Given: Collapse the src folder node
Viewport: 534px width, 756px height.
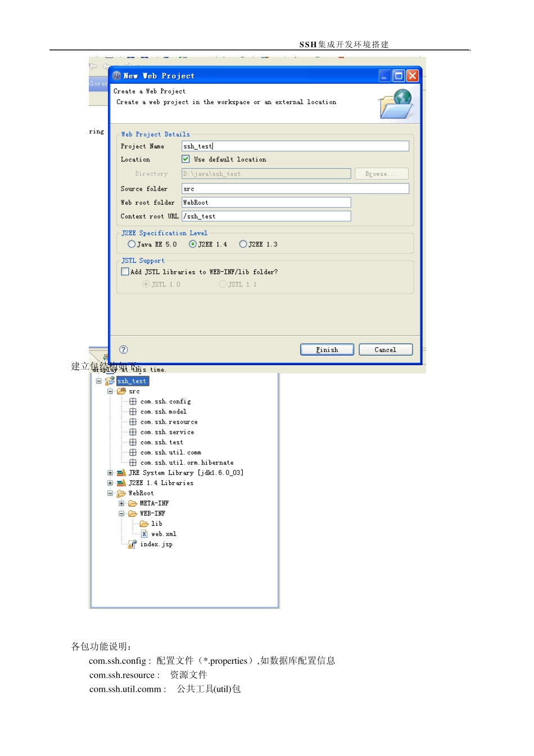Looking at the screenshot, I should coord(110,391).
